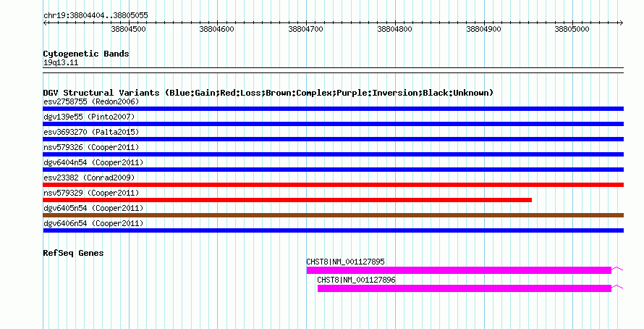Open the dgv139e55 (Pinto2007) label
644x329 pixels.
(89, 117)
